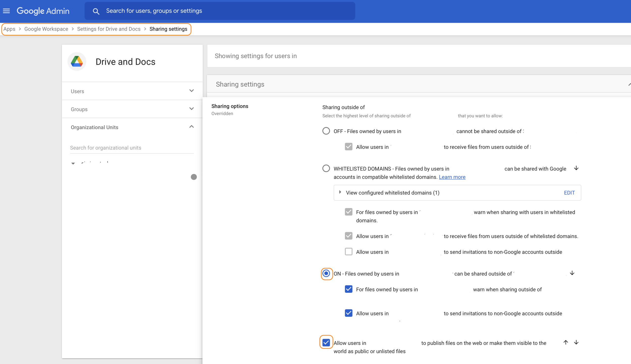Screen dimensions: 631x364
Task: Open the Learn more link
Action: [x=452, y=177]
